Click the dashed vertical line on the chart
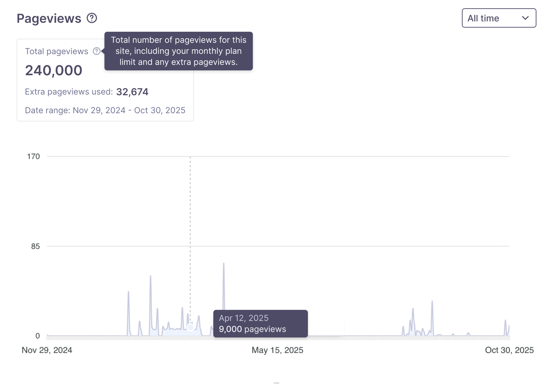The image size is (553, 392). click(190, 242)
